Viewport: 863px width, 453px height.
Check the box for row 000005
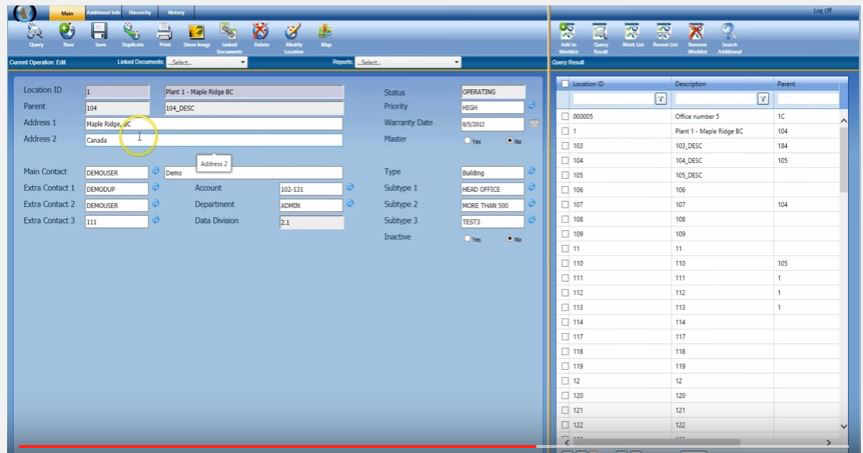(565, 116)
